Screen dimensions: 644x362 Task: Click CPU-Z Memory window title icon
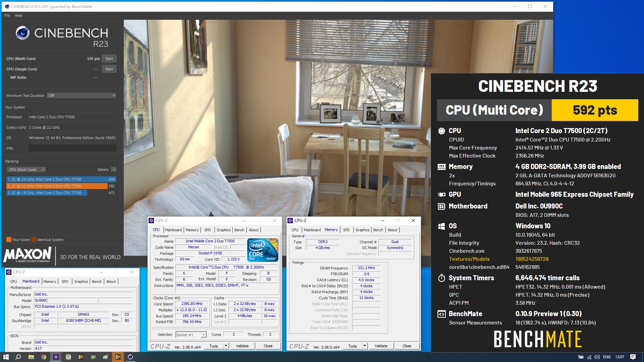point(290,221)
